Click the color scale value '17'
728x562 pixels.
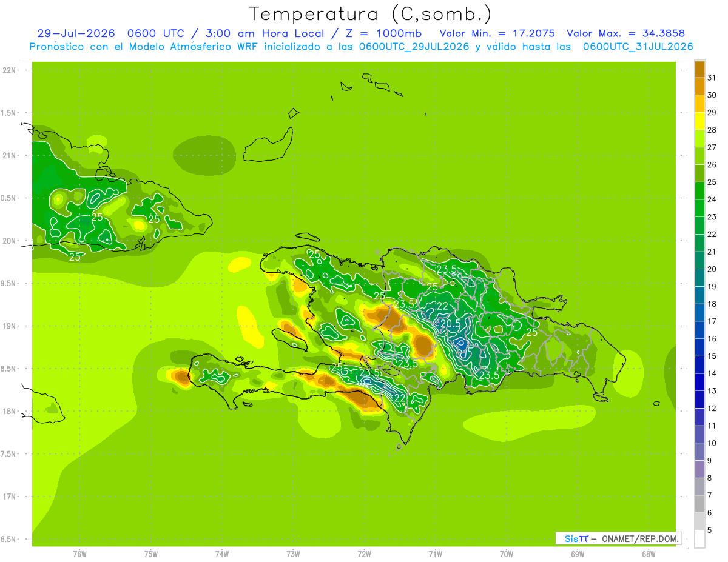click(712, 321)
